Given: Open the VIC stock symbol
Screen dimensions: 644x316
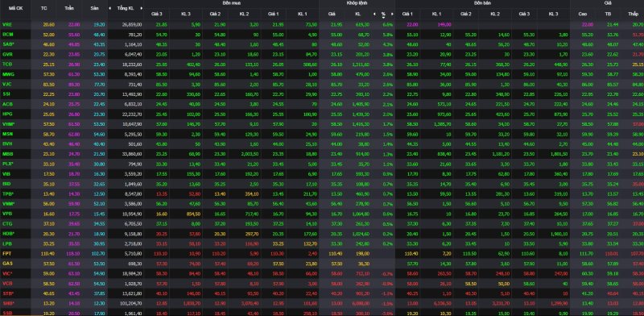Looking at the screenshot, I should click(7, 272).
